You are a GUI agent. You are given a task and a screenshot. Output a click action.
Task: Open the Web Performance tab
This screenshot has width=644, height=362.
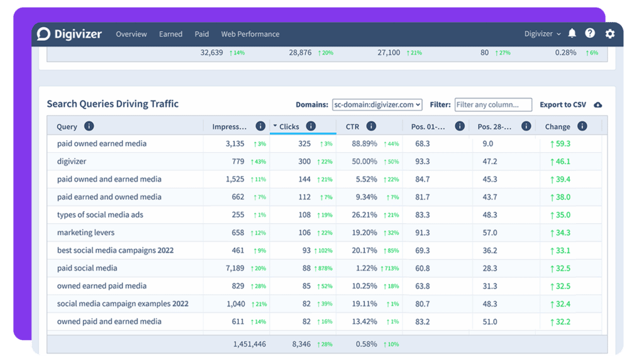250,34
